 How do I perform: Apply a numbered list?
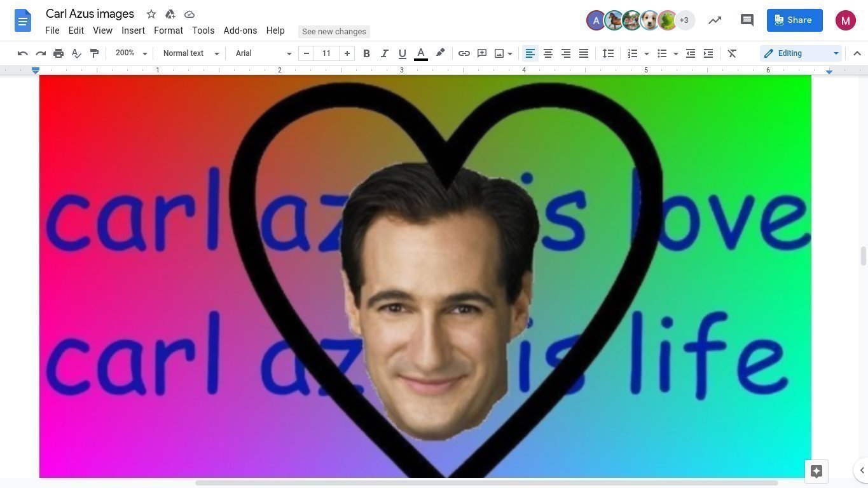pos(633,53)
